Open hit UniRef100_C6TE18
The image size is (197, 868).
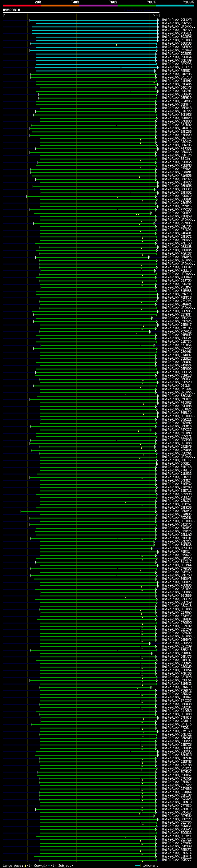pos(177,67)
